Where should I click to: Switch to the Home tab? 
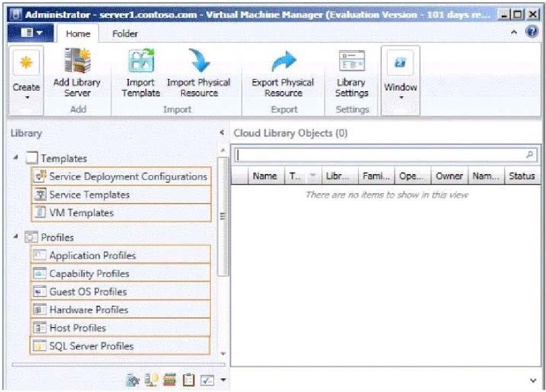[78, 33]
